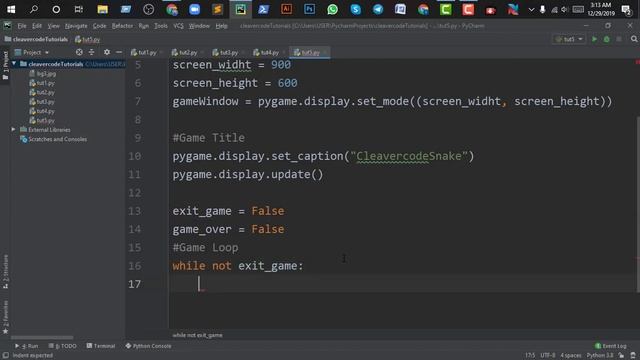Open the TODO tool window button
640x360 pixels.
[x=62, y=346]
